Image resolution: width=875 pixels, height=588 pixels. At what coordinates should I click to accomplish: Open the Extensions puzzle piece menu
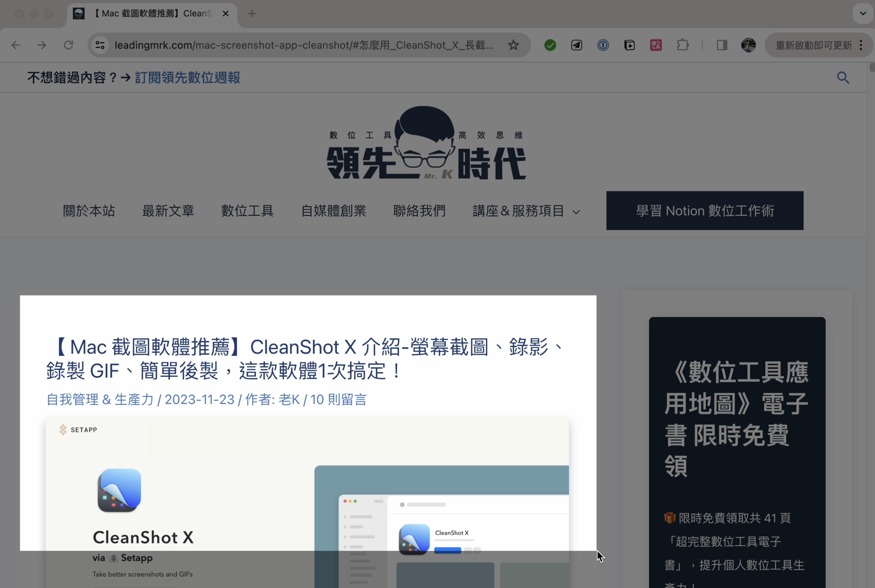pos(683,45)
